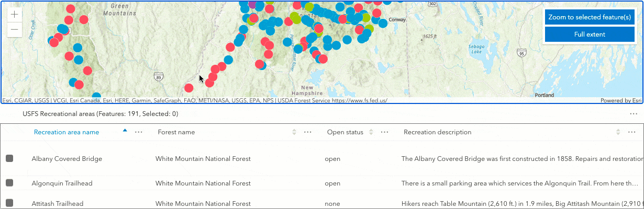The image size is (644, 209).
Task: Click the Attitash Trailhead name cell
Action: coord(58,204)
